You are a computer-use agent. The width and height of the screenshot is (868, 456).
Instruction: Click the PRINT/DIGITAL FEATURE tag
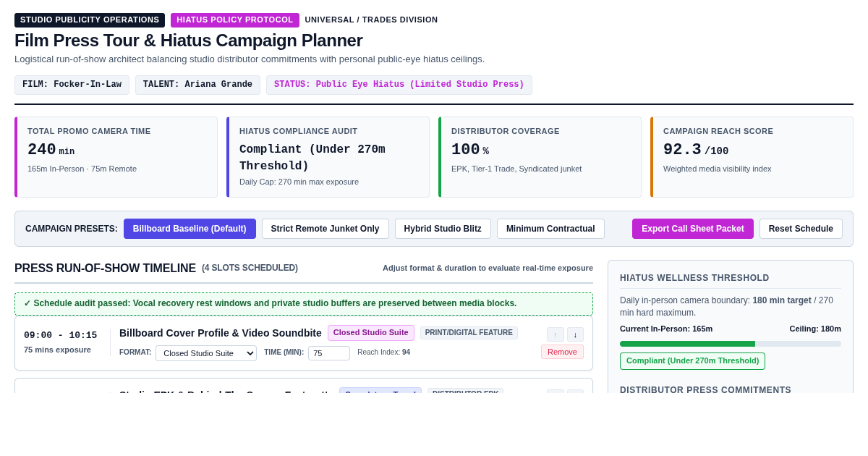(469, 333)
